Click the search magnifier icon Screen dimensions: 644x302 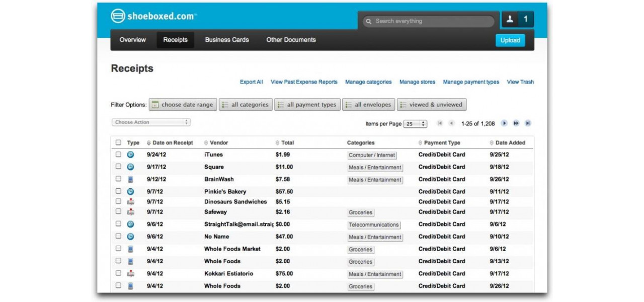click(369, 21)
